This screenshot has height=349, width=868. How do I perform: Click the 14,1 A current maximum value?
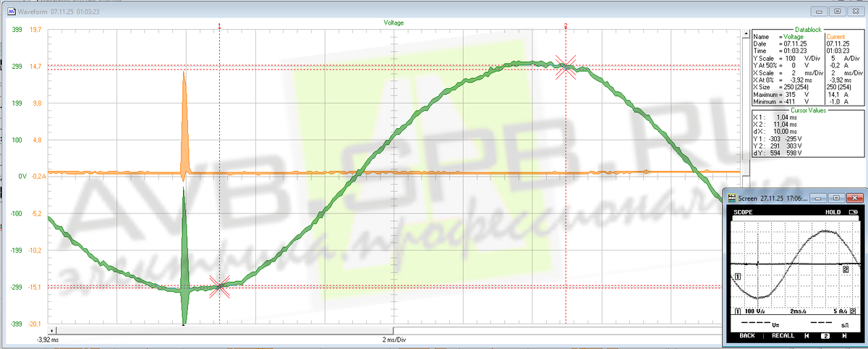(835, 95)
